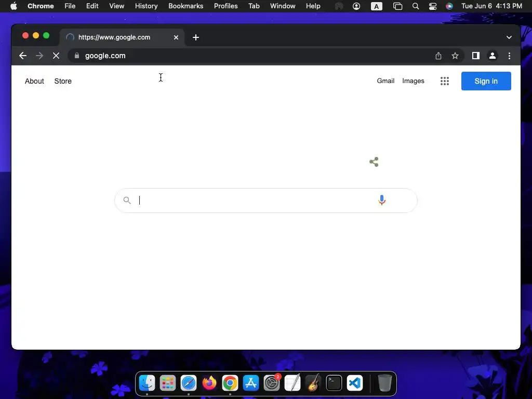Image resolution: width=532 pixels, height=399 pixels.
Task: Click inside the Google search field
Action: [265, 201]
